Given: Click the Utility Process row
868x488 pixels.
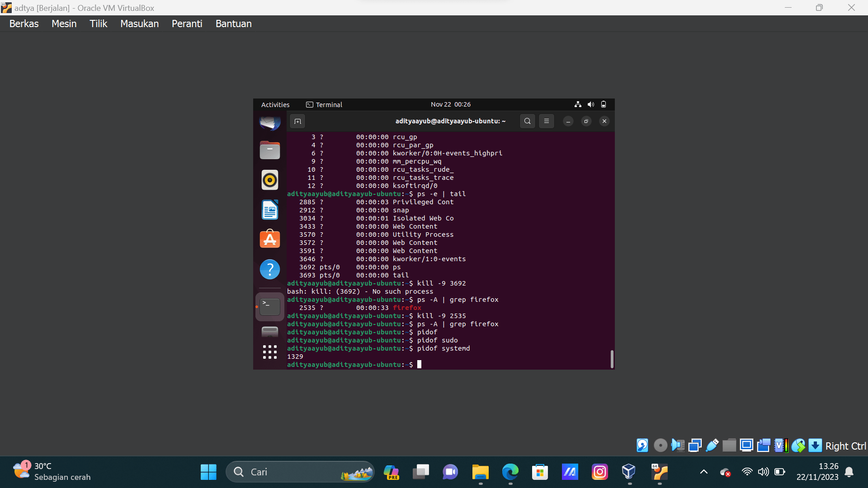Looking at the screenshot, I should (x=376, y=235).
